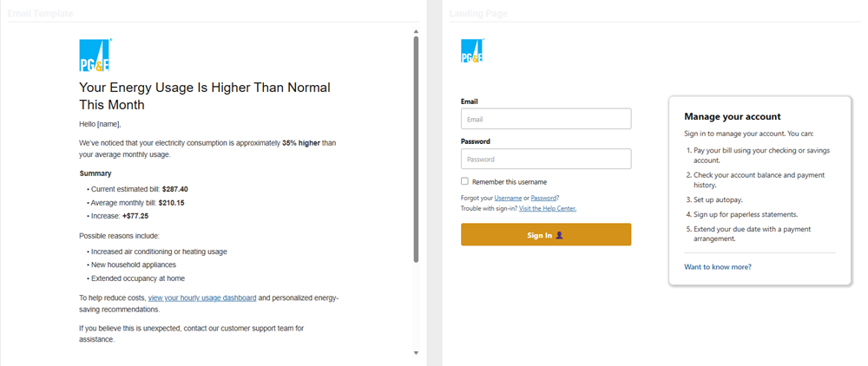Focus the Email input field
The height and width of the screenshot is (366, 868).
546,119
